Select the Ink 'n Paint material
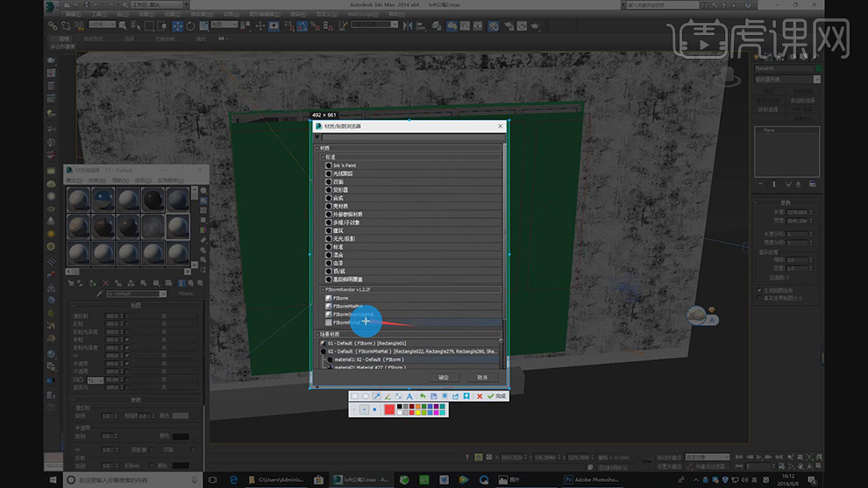This screenshot has height=488, width=868. [344, 165]
